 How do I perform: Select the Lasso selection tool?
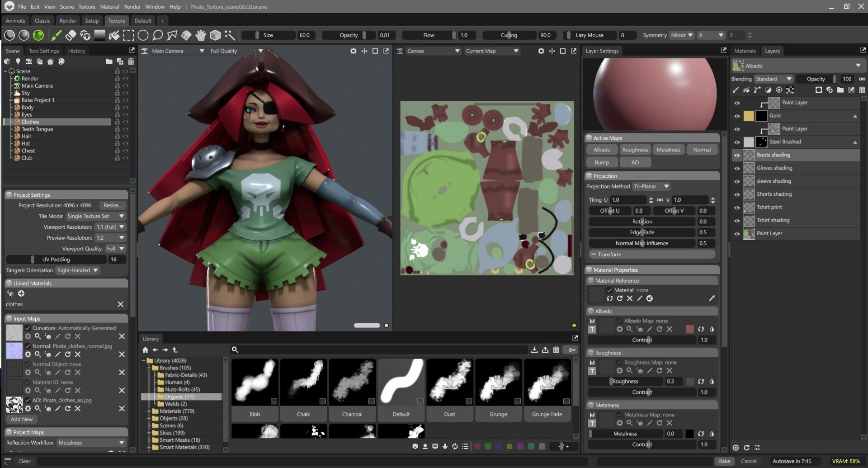tap(158, 35)
